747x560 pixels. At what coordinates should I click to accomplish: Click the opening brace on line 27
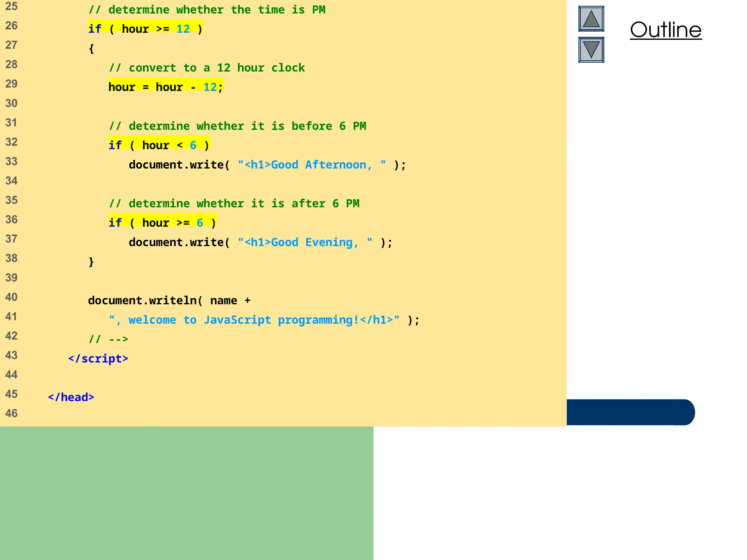(x=92, y=48)
